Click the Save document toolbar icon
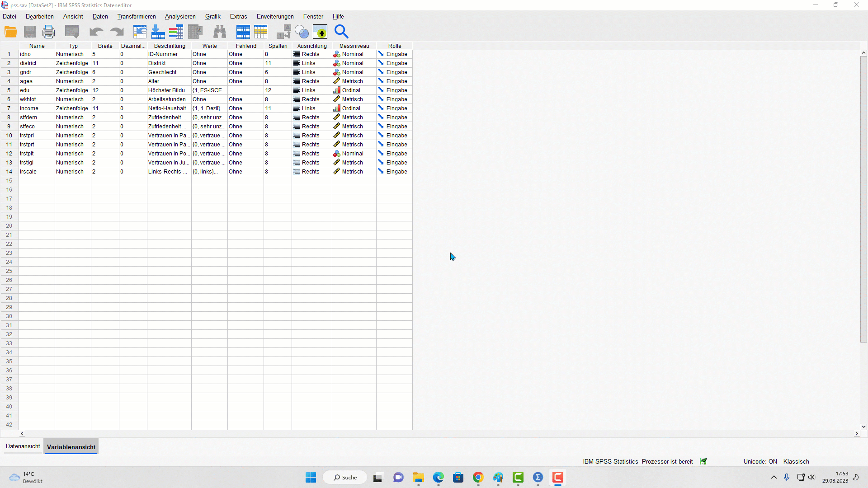The height and width of the screenshot is (488, 868). (x=30, y=32)
